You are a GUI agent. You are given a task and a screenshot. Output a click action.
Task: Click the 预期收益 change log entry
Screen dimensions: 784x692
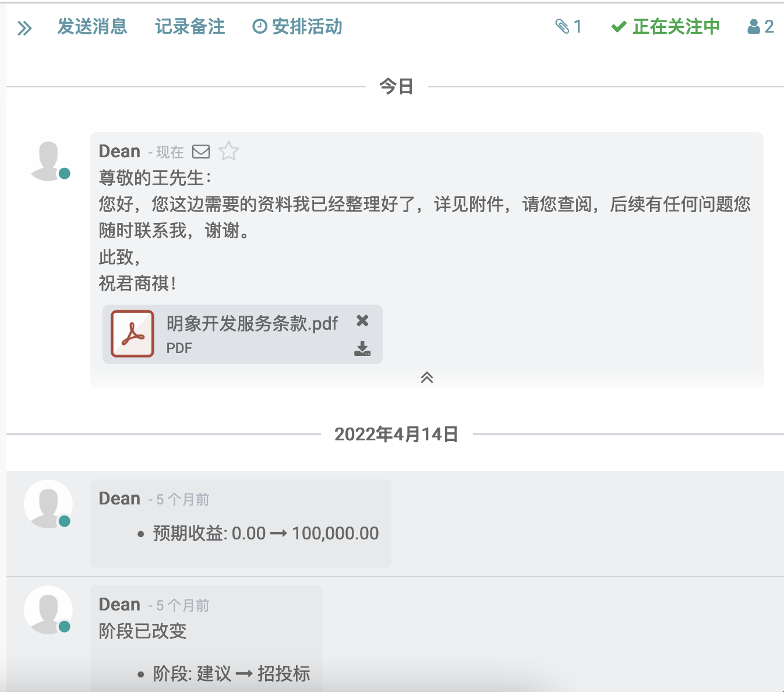pos(266,534)
